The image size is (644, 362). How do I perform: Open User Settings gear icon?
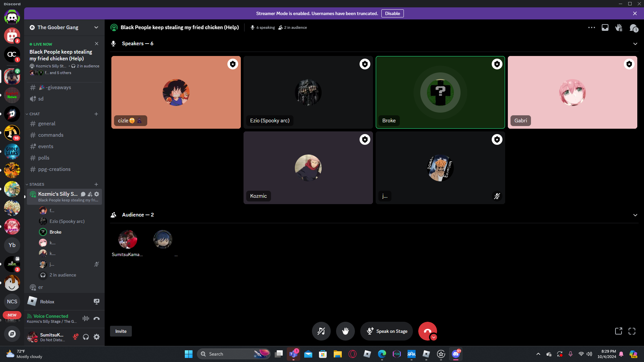click(x=97, y=337)
